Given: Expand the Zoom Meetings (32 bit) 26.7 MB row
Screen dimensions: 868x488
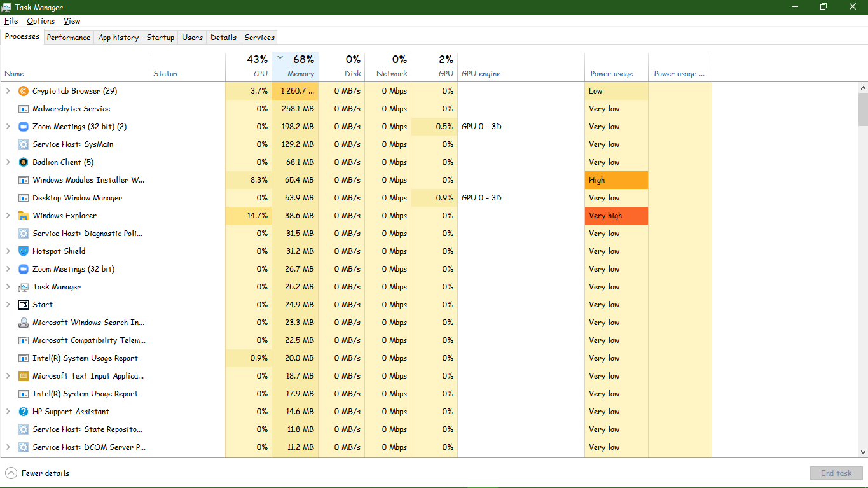Looking at the screenshot, I should pos(8,269).
